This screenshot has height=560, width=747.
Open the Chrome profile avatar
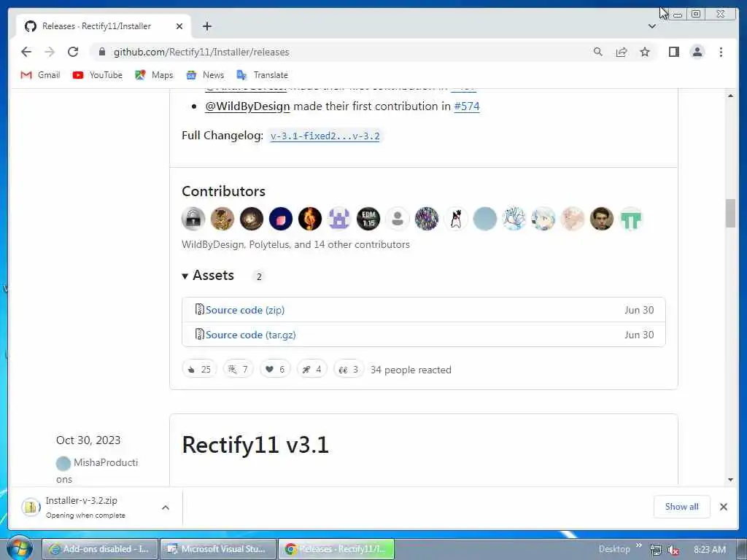[x=697, y=52]
